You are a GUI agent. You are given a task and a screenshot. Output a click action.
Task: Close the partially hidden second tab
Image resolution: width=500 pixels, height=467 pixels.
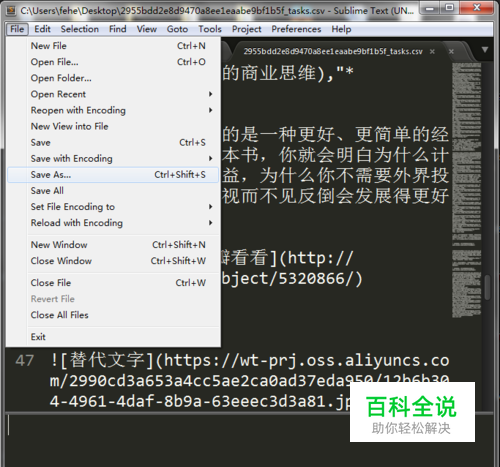[x=451, y=52]
